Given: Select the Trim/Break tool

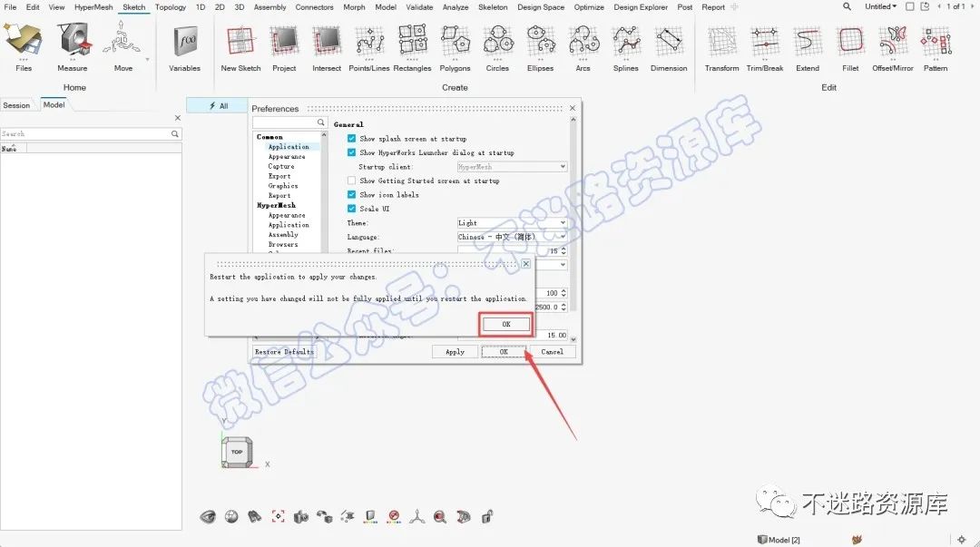Looking at the screenshot, I should 765,47.
